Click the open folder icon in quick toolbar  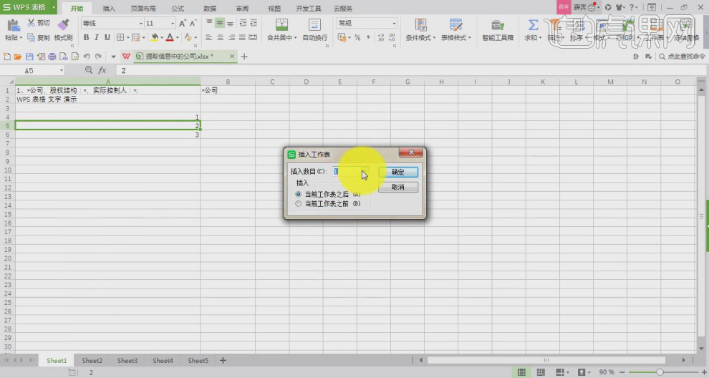18,57
